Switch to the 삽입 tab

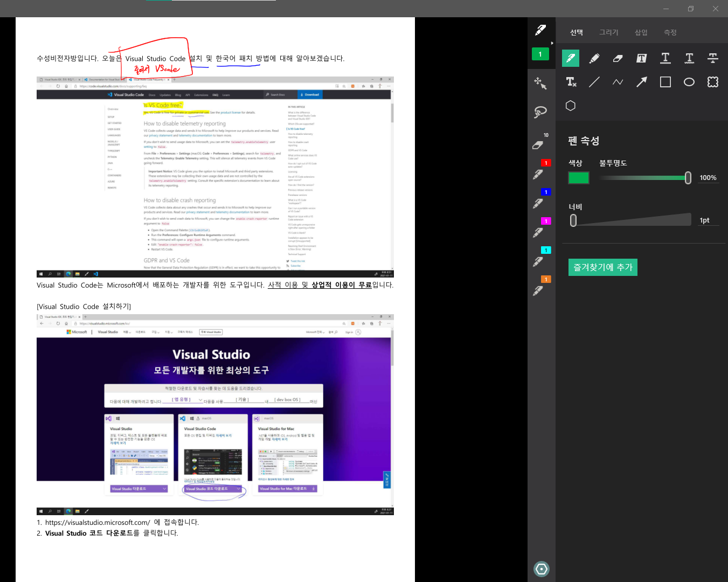(641, 32)
